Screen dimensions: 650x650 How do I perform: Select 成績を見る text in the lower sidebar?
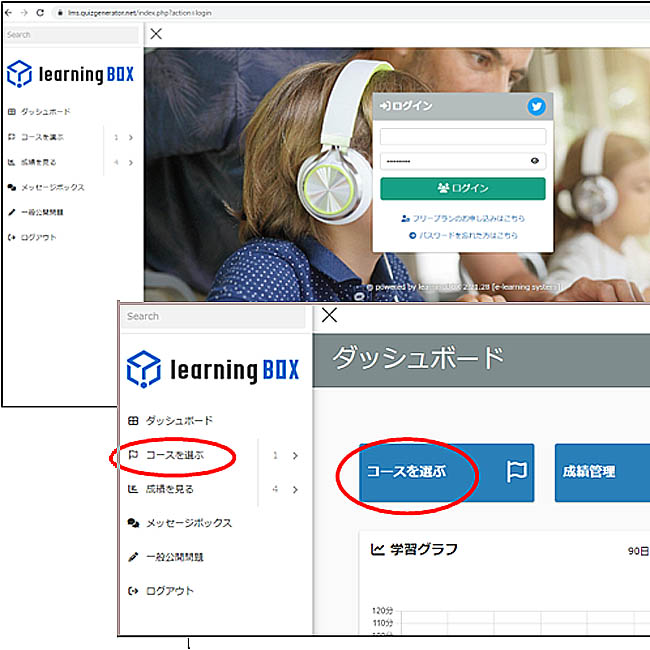(x=170, y=489)
